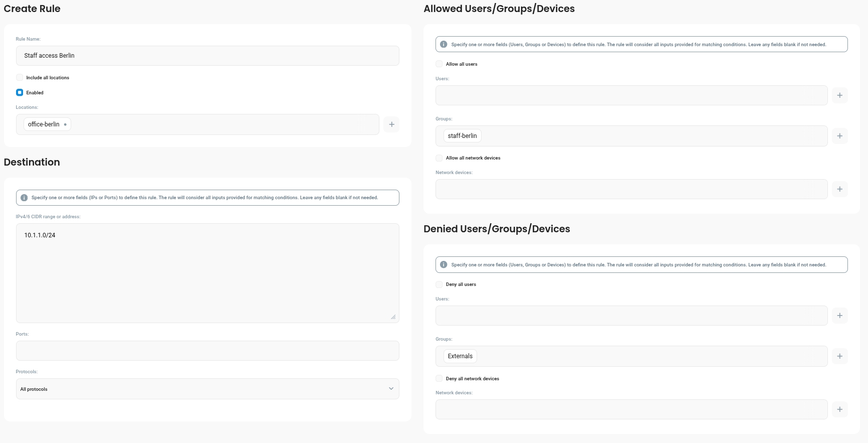Viewport: 868px width, 443px height.
Task: Click into the Rule Name field
Action: pyautogui.click(x=207, y=56)
